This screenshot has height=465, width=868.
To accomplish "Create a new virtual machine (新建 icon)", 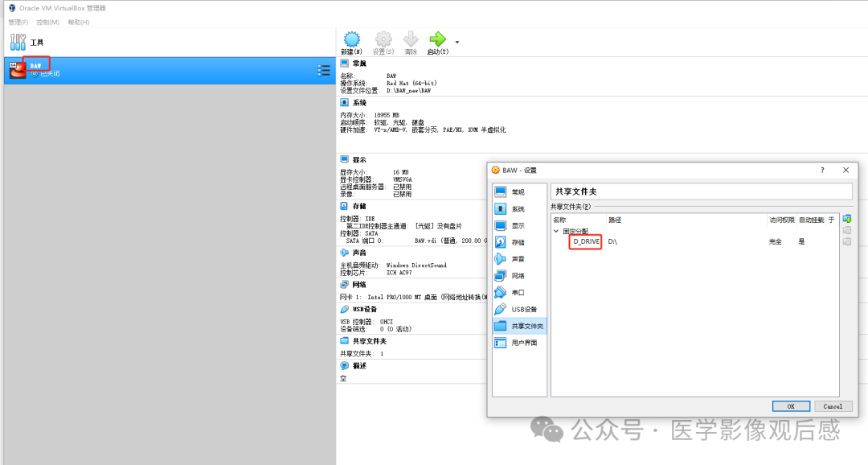I will (x=352, y=40).
